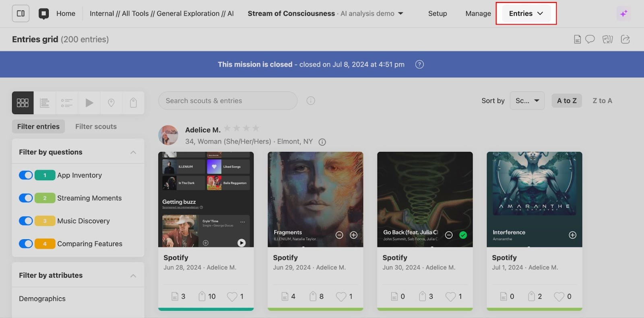The image size is (644, 318).
Task: Switch to grid view icon
Action: pyautogui.click(x=23, y=103)
